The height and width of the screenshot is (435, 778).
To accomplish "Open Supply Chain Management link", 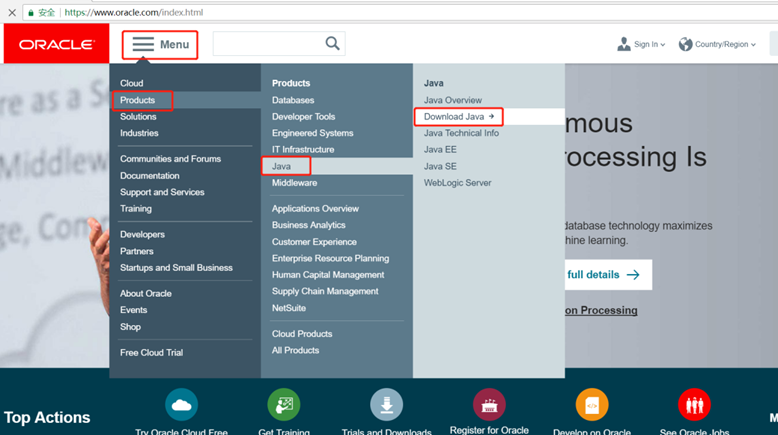I will coord(325,291).
